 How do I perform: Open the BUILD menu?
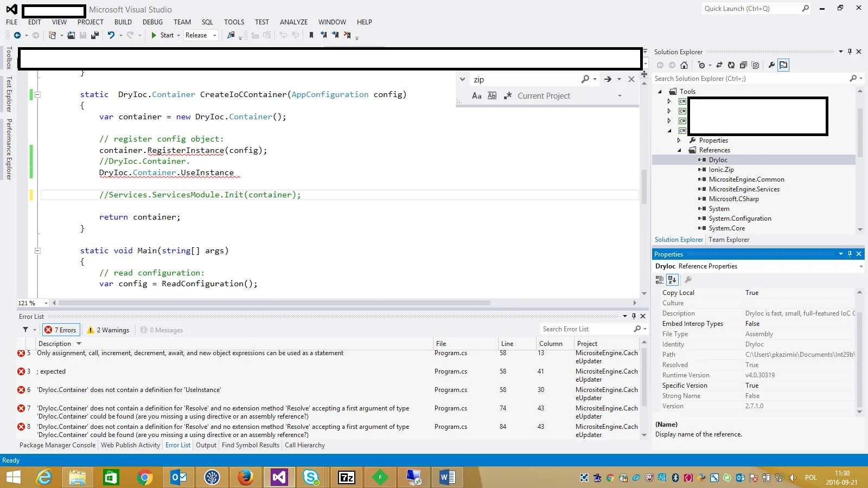click(123, 22)
